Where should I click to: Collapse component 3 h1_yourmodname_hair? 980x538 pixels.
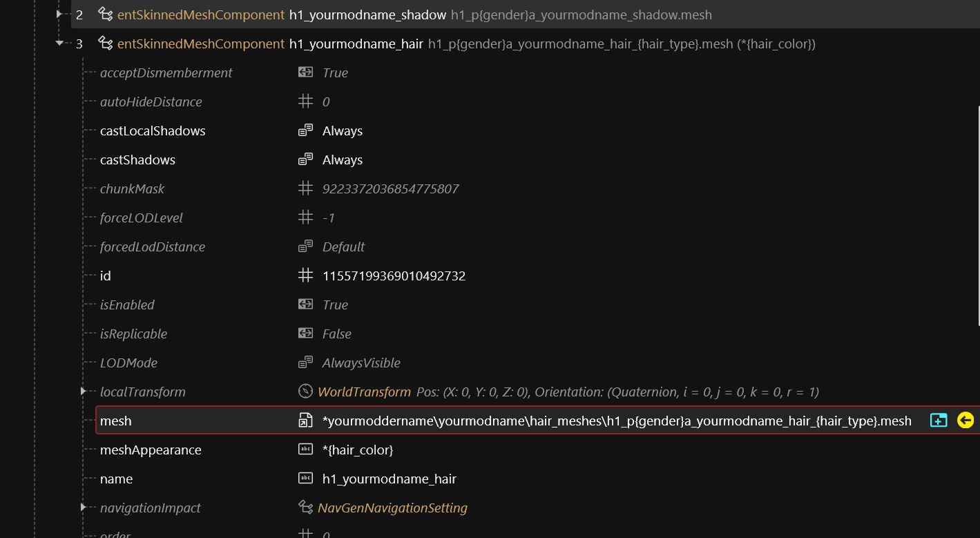click(59, 44)
